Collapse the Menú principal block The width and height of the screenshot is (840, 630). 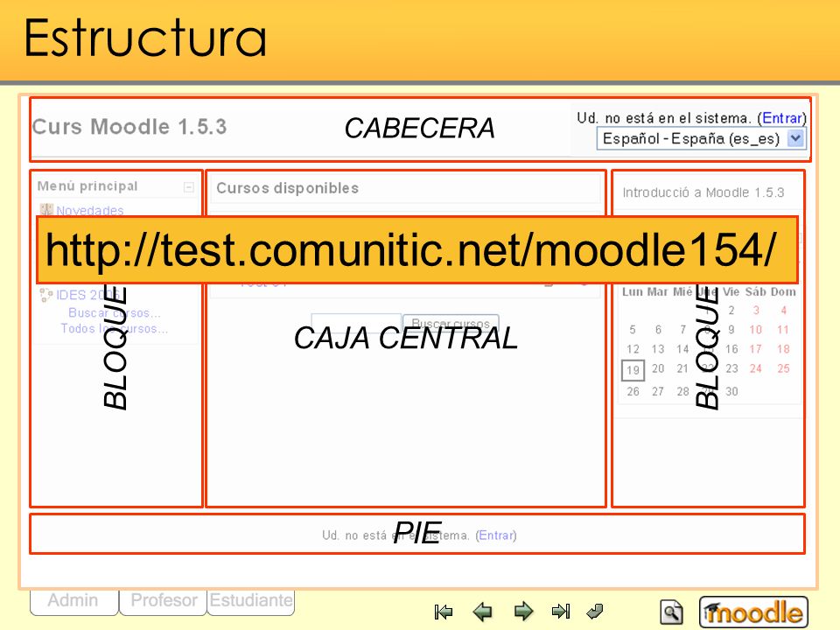(x=189, y=187)
